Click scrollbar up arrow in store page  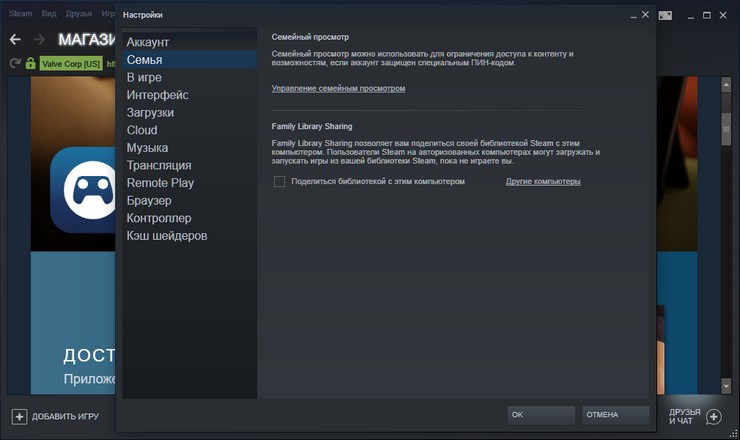[x=726, y=85]
